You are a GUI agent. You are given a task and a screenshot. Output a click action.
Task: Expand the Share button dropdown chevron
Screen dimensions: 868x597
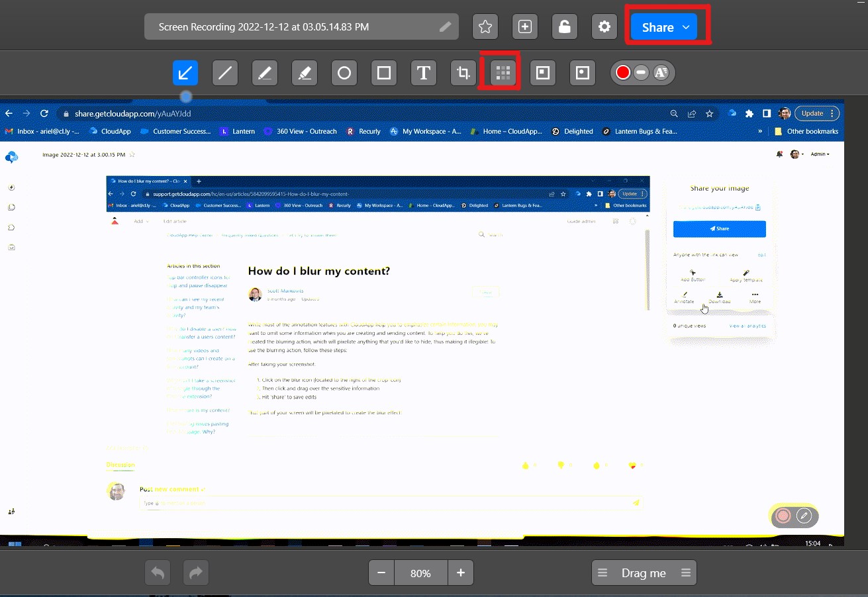[x=686, y=27]
